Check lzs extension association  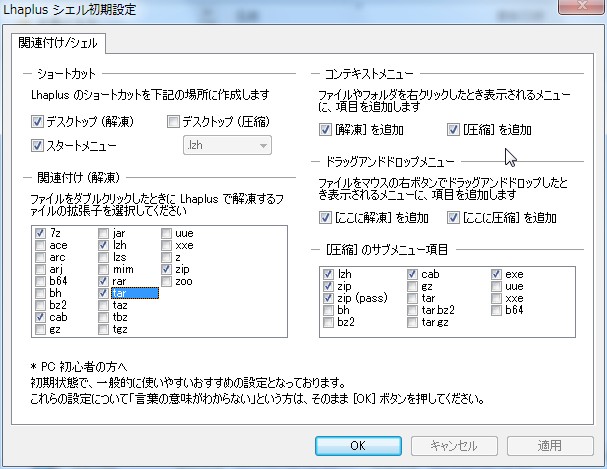coord(103,257)
